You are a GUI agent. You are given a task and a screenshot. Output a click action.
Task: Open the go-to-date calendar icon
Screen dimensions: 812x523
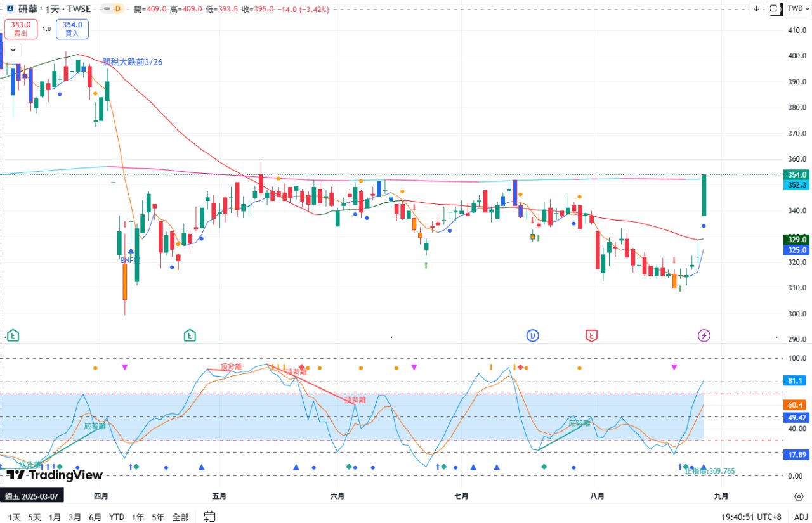pos(210,517)
